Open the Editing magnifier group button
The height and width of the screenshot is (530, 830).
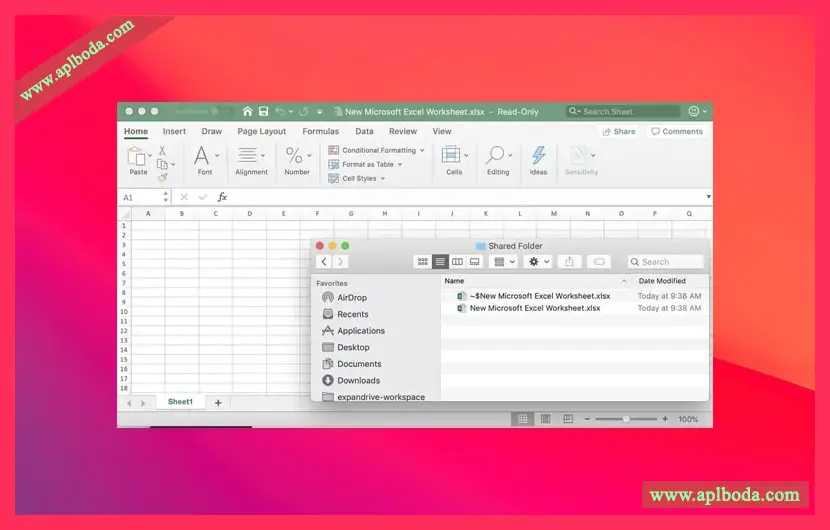[498, 160]
